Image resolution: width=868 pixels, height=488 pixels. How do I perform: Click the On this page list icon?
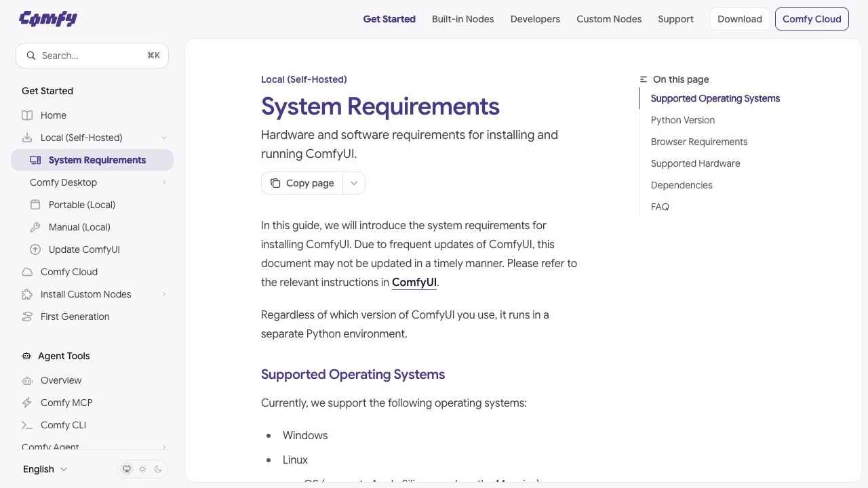click(x=644, y=79)
